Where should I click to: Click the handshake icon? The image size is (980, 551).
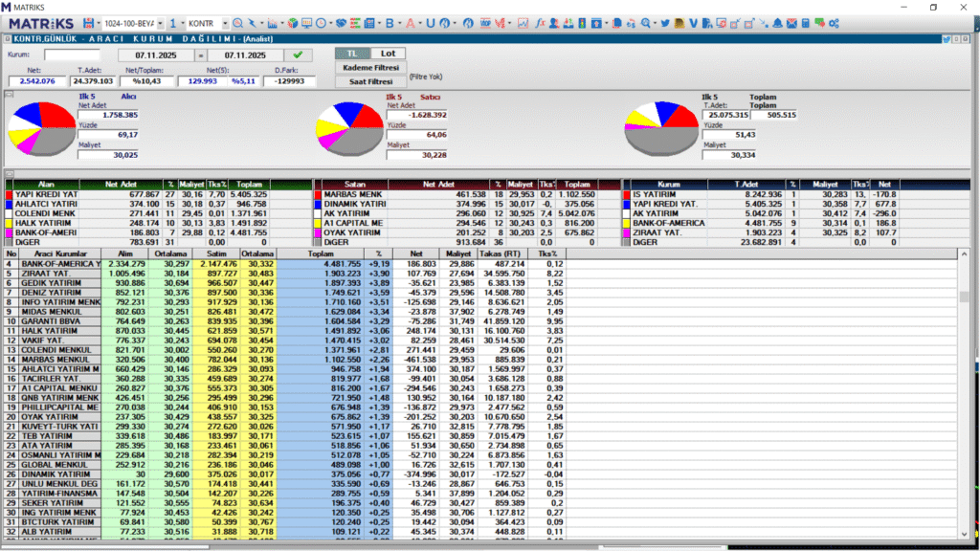coord(341,23)
